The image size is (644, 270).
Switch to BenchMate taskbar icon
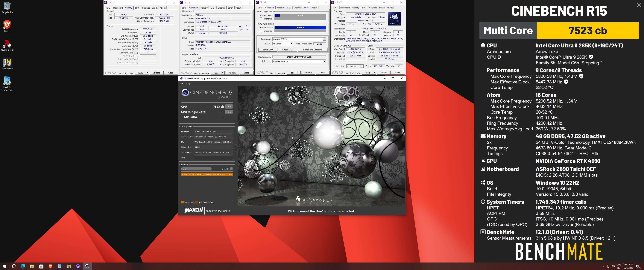click(69, 266)
